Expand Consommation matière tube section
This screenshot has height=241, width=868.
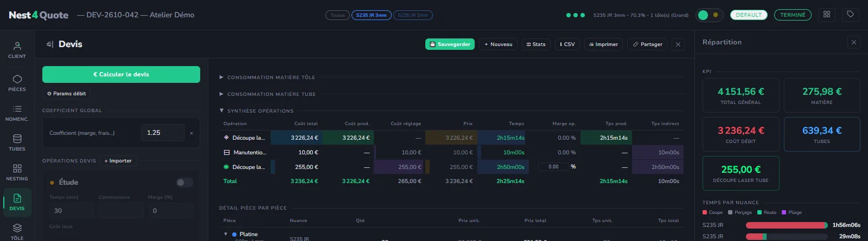[x=267, y=94]
